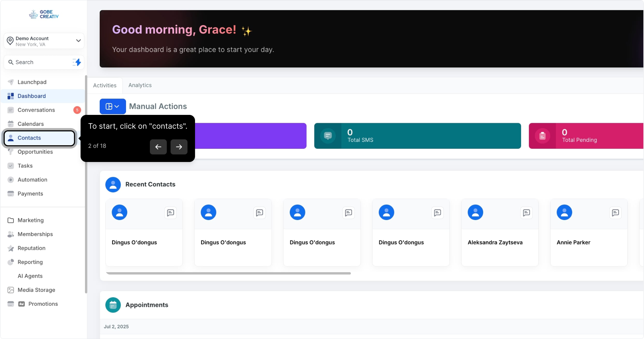Select the Activities tab

pyautogui.click(x=105, y=85)
